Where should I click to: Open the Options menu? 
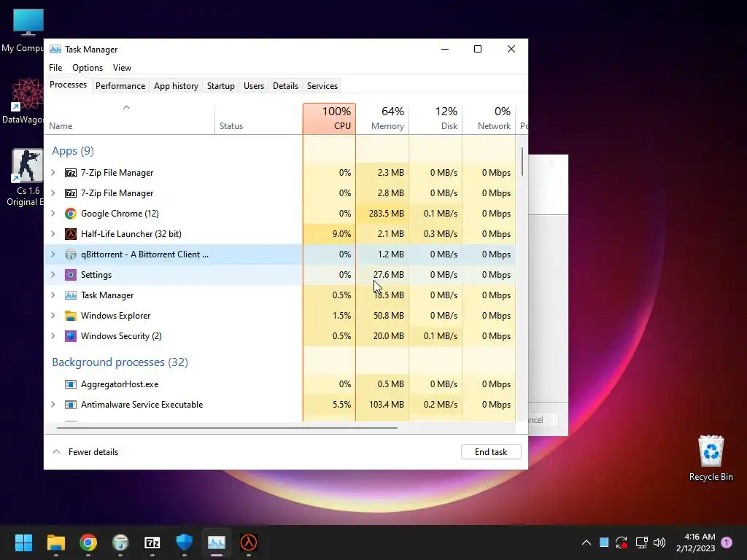88,68
